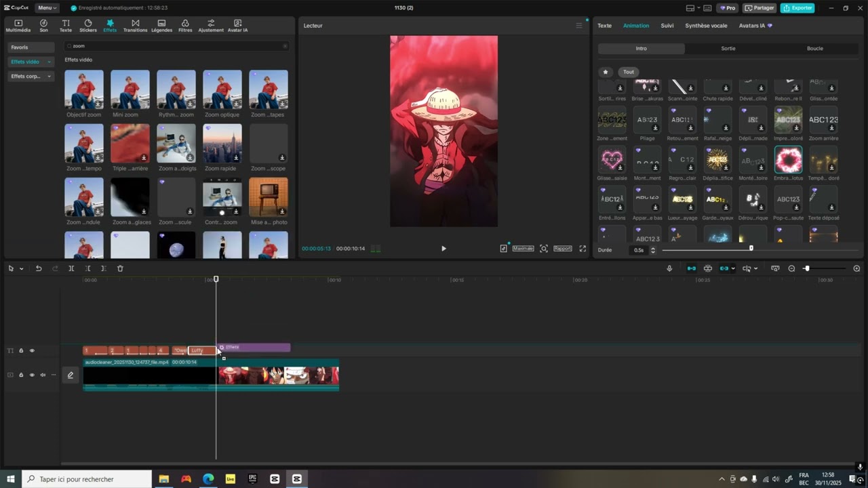This screenshot has height=488, width=868.
Task: Click the Rapport aspect ratio button
Action: tap(563, 249)
